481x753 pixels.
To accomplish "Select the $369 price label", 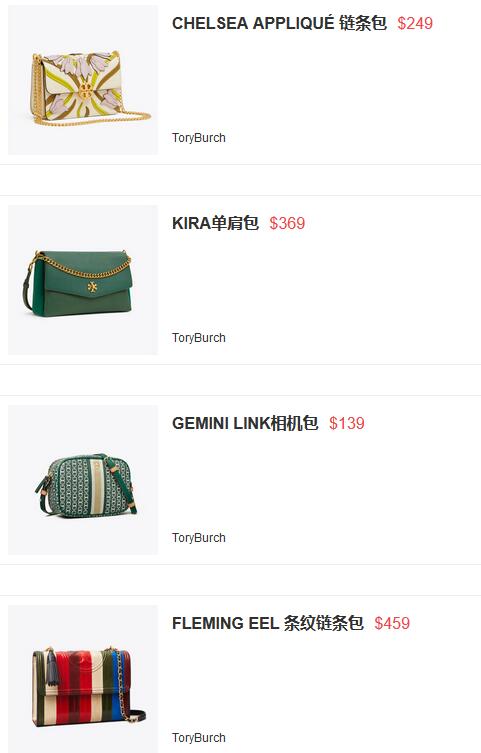I will click(x=287, y=223).
